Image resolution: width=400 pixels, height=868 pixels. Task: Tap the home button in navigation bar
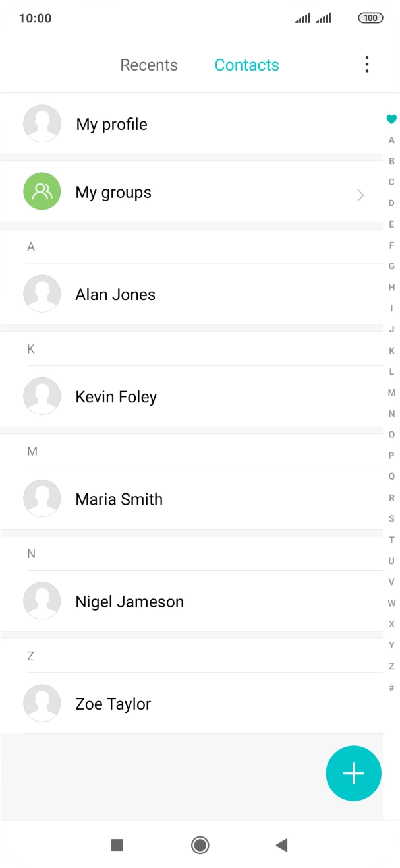[200, 845]
